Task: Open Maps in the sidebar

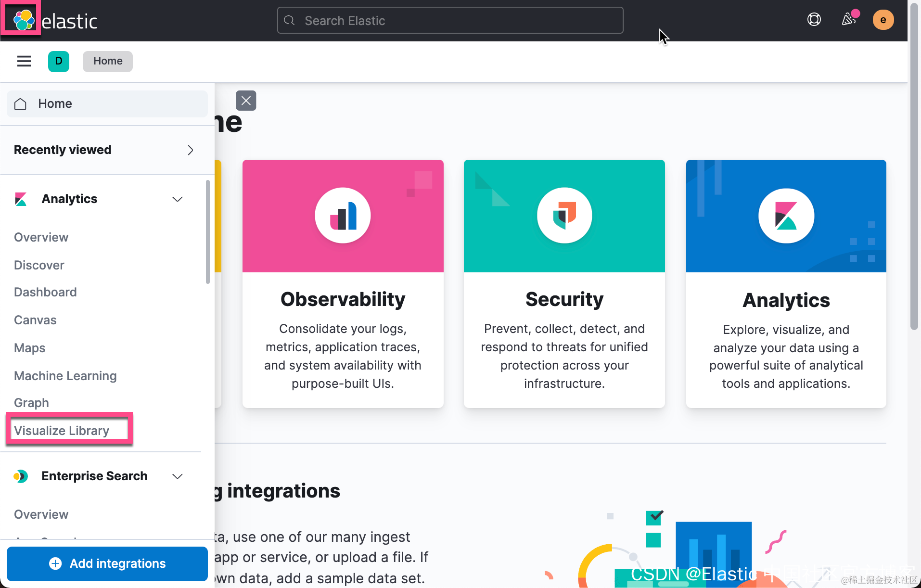Action: 29,348
